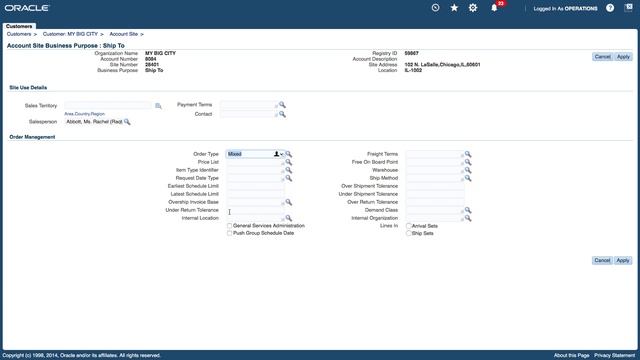Click the Item Type Identifier input field
The height and width of the screenshot is (360, 640).
point(255,170)
